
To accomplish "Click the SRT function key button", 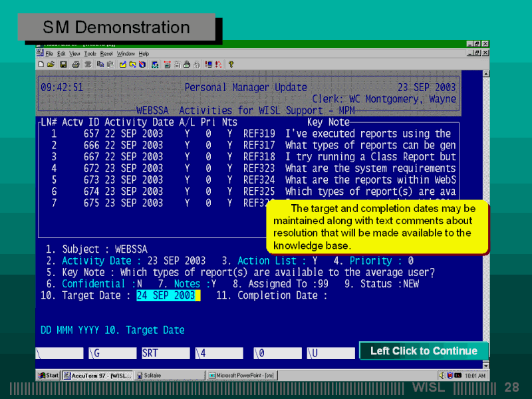I will pyautogui.click(x=164, y=352).
